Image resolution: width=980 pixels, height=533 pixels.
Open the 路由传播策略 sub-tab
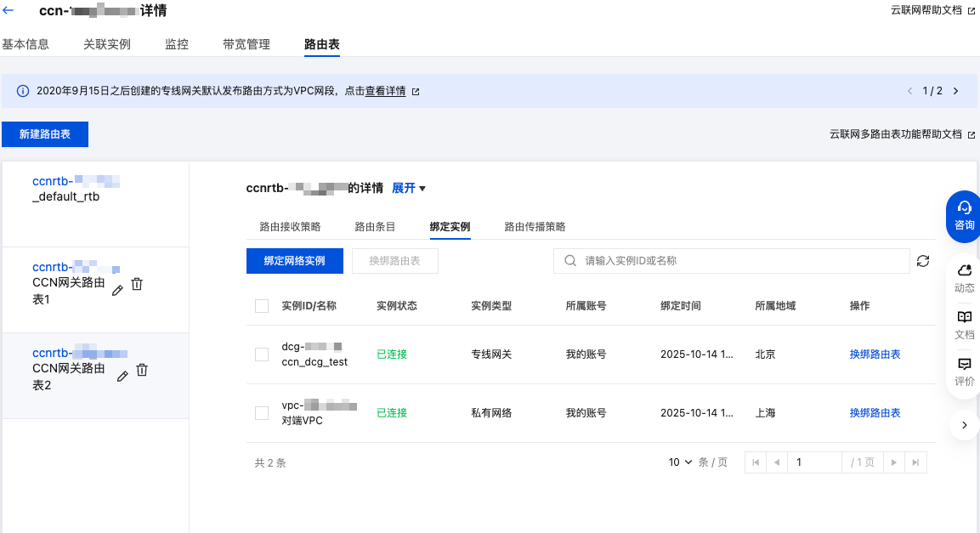click(x=535, y=227)
